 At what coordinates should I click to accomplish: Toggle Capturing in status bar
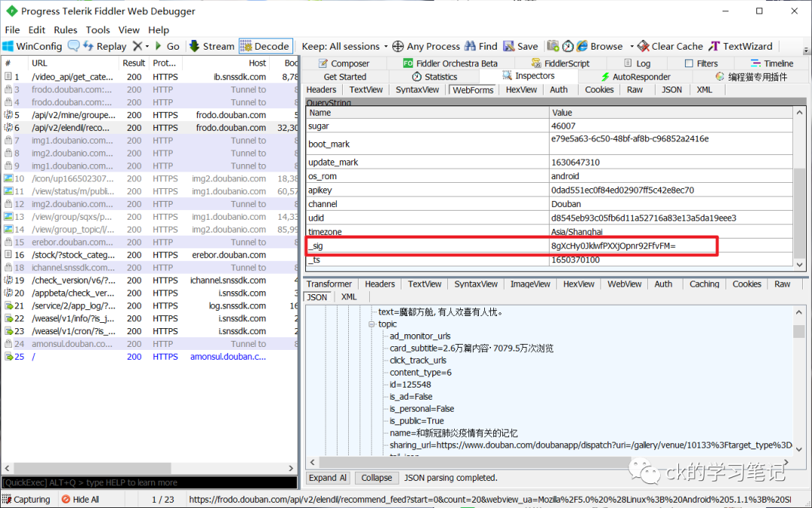click(x=26, y=500)
